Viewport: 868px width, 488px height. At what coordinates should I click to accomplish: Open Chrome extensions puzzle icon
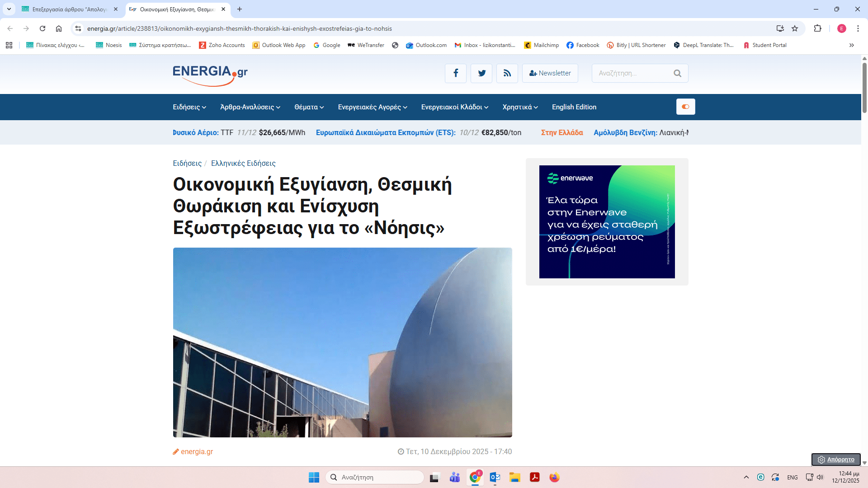817,28
